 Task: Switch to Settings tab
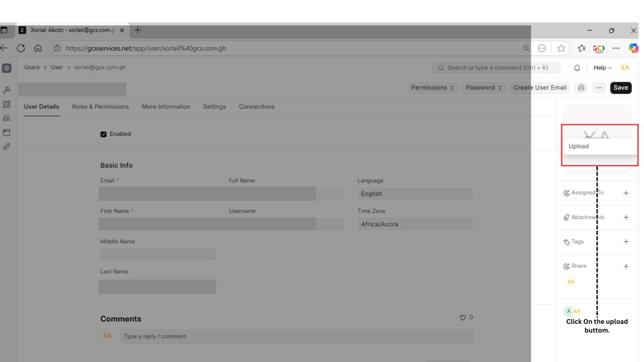pyautogui.click(x=214, y=107)
